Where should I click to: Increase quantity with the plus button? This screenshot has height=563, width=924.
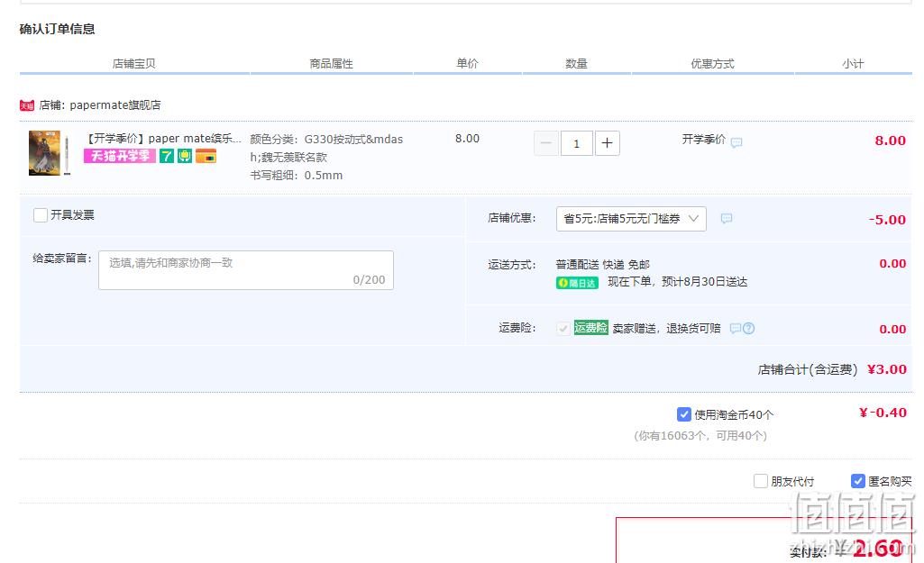pyautogui.click(x=607, y=143)
